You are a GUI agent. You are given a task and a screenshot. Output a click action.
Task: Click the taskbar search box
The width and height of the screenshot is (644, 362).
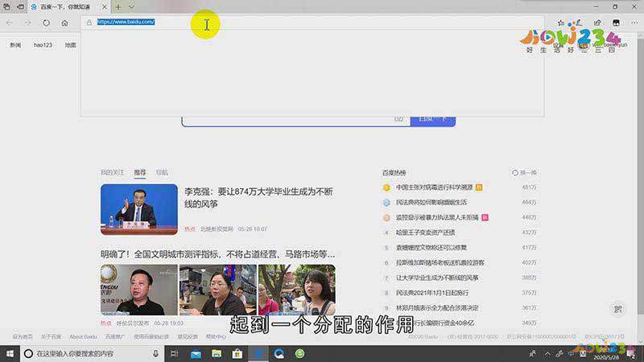coord(92,353)
